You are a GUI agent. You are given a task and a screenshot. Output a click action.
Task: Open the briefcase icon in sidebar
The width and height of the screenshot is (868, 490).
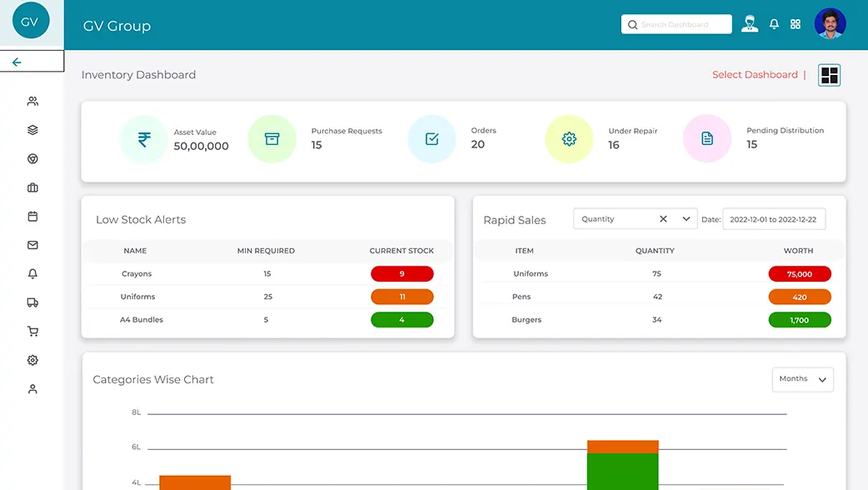[x=32, y=187]
